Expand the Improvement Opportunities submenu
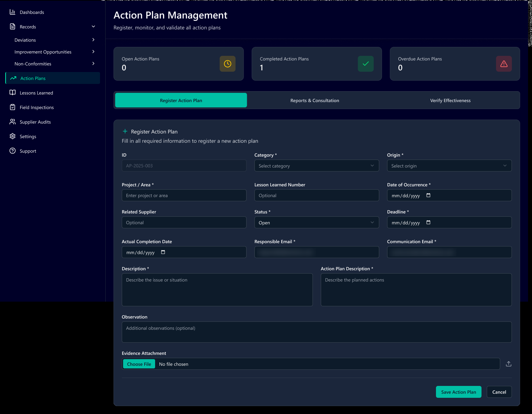Screen dimensions: 532x414 (x=93, y=52)
